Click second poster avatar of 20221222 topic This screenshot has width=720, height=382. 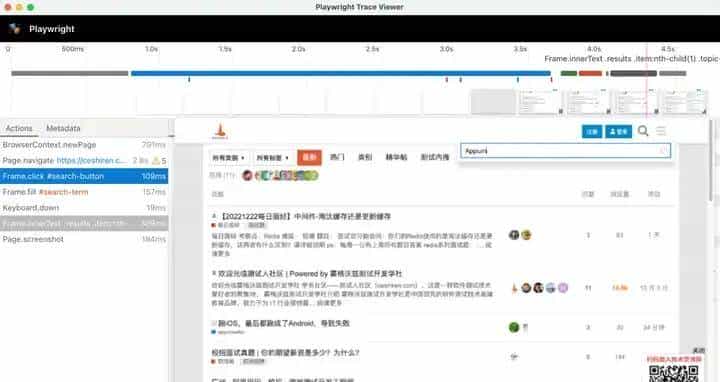tap(526, 235)
